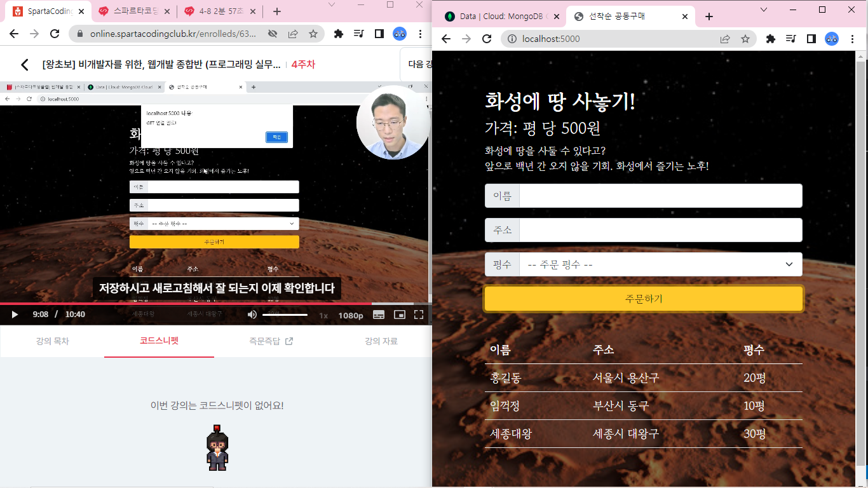Screen dimensions: 868x488
Task: Share the localhost:5000 page
Action: click(x=725, y=39)
